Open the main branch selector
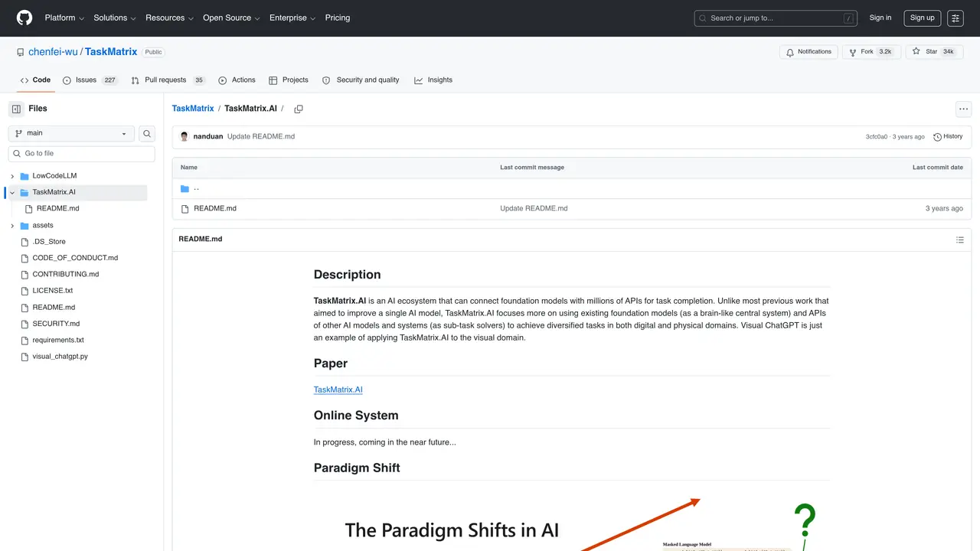This screenshot has height=551, width=980. [x=71, y=133]
